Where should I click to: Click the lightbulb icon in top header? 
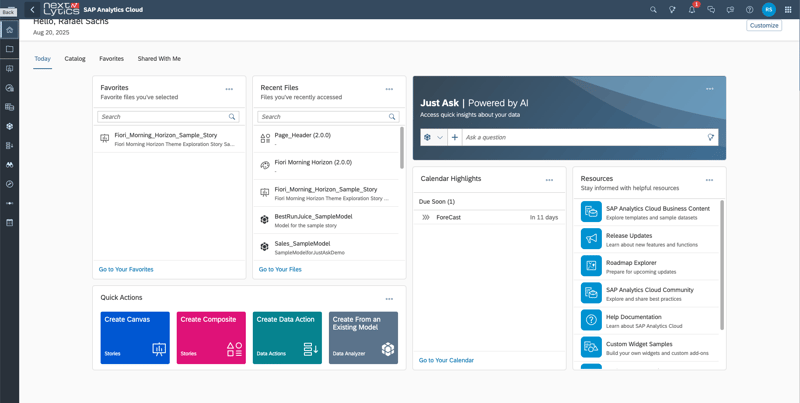click(x=672, y=10)
